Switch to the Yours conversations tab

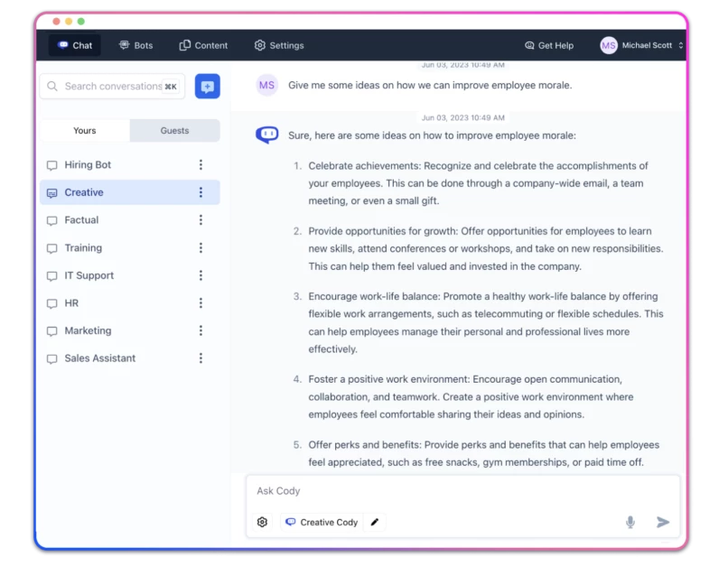(x=84, y=130)
